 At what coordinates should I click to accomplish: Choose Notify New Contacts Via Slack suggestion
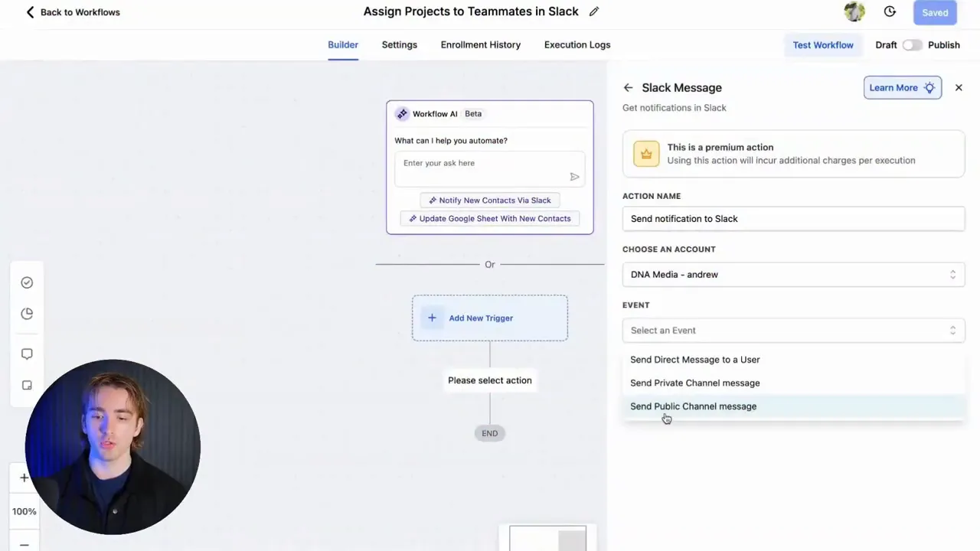pyautogui.click(x=490, y=201)
